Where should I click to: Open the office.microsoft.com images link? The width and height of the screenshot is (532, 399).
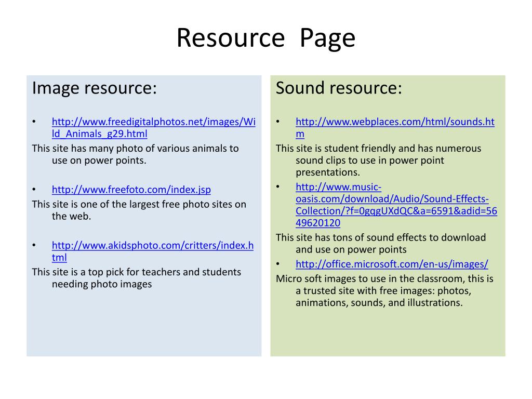tap(392, 264)
